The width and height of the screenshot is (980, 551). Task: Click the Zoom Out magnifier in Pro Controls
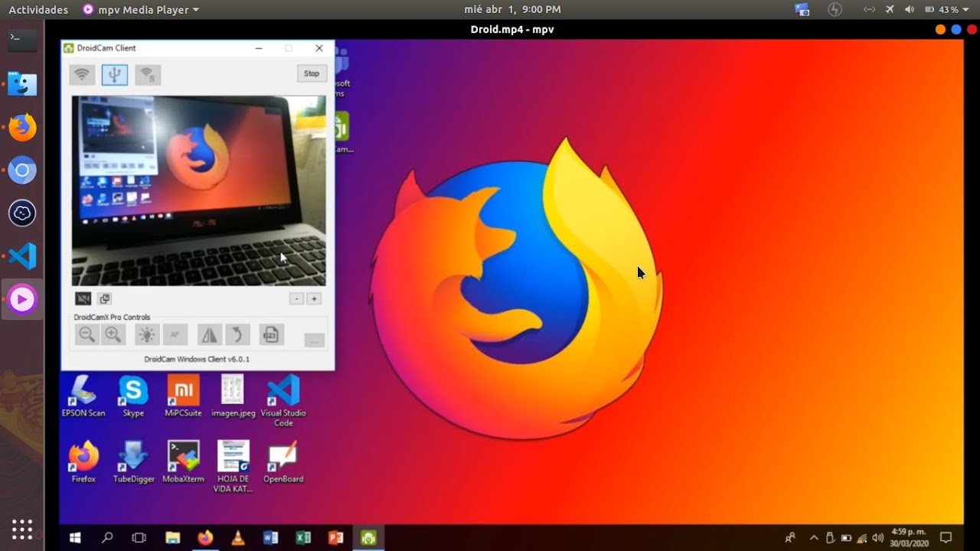87,334
